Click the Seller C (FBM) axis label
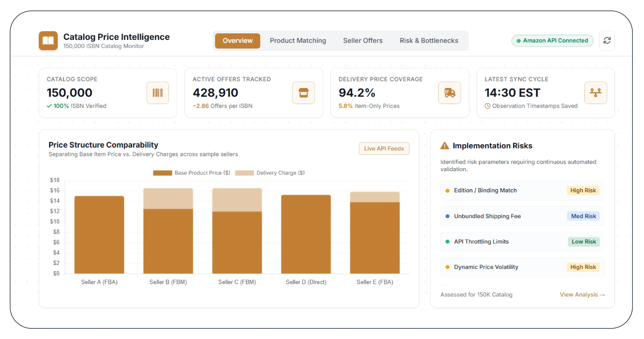 pyautogui.click(x=237, y=282)
